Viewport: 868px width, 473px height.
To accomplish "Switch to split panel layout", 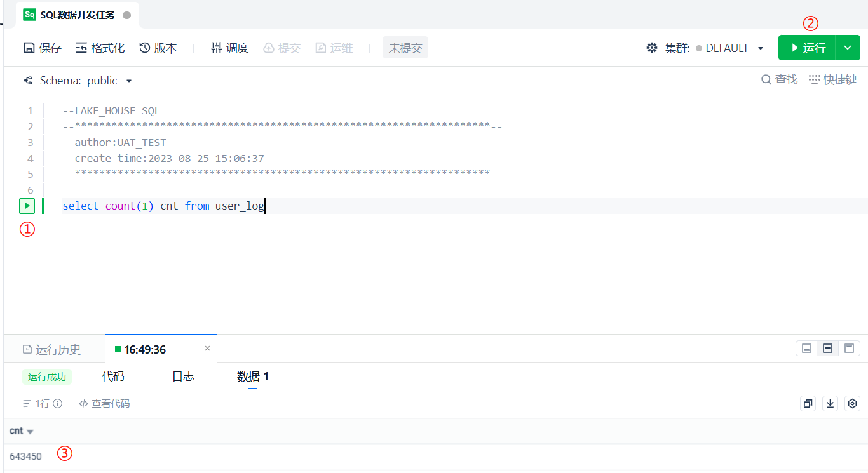I will tap(827, 349).
